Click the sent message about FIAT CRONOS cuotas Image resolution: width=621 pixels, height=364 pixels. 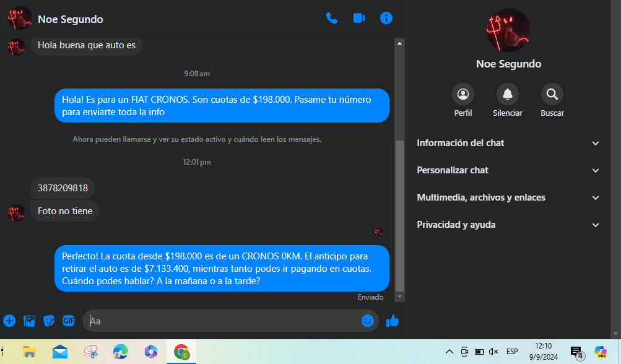click(x=222, y=106)
